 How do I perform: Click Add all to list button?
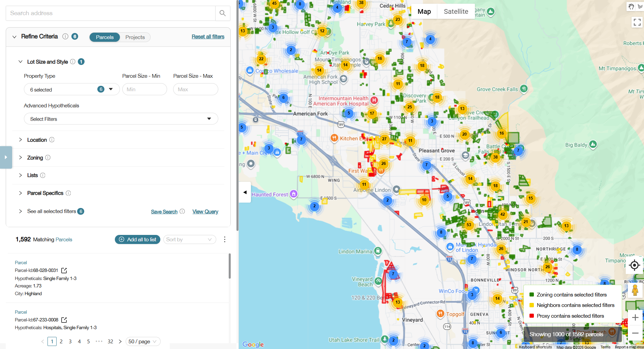137,239
